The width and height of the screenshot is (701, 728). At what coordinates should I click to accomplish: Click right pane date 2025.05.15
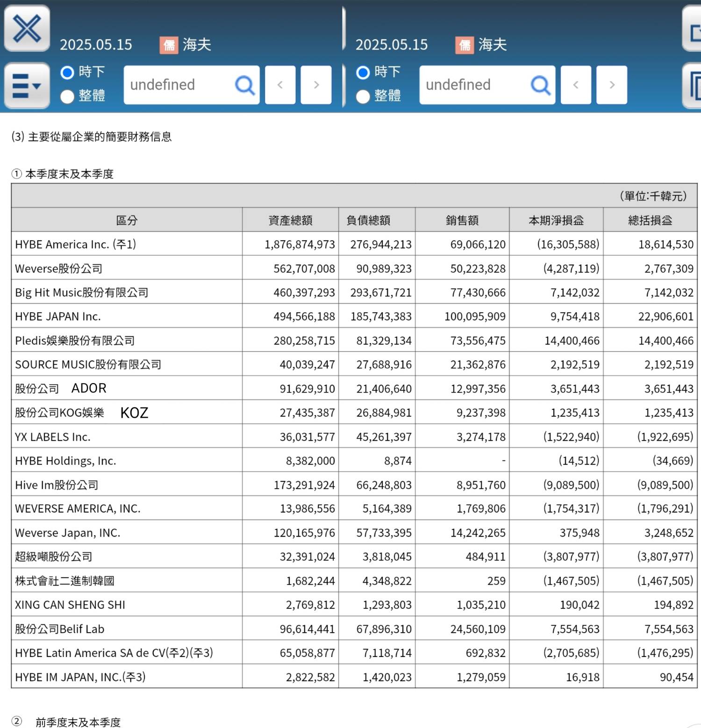[392, 45]
